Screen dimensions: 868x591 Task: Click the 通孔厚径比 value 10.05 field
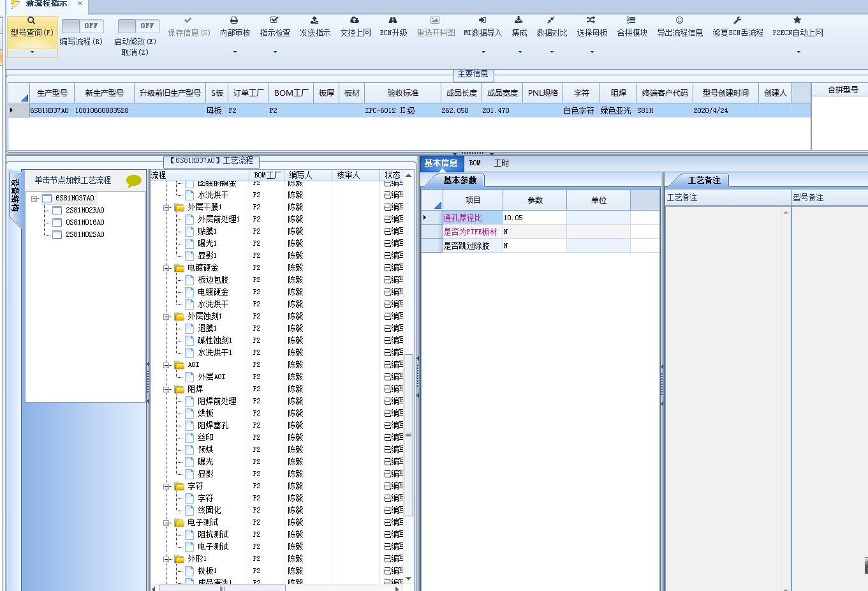534,218
